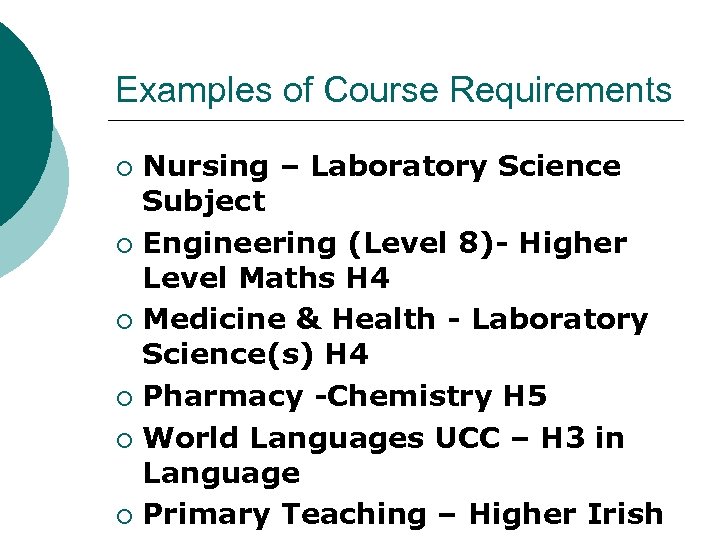Click the standalone word Language
Image resolution: width=720 pixels, height=540 pixels.
(x=221, y=473)
